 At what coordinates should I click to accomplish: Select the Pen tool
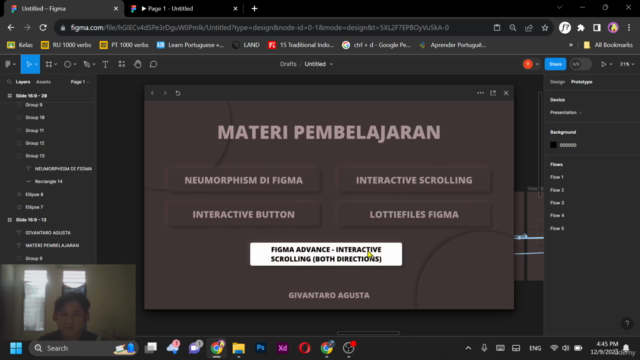point(87,64)
